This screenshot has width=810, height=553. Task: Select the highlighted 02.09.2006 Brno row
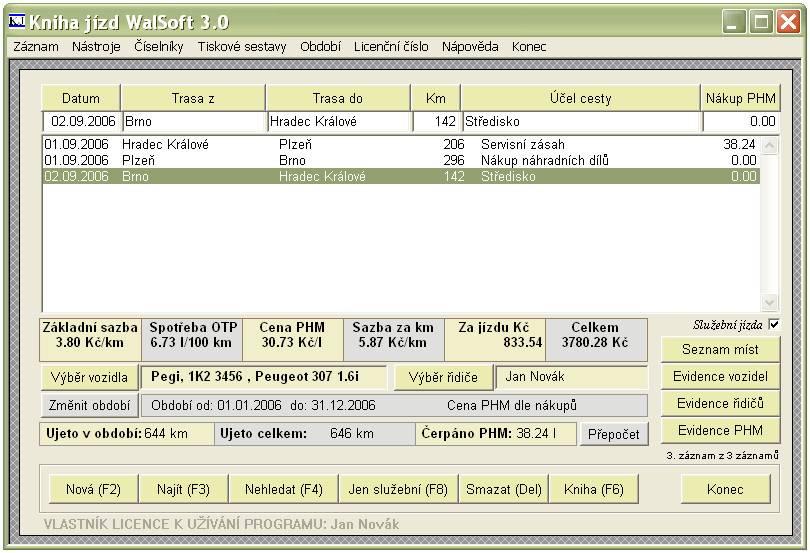point(401,176)
